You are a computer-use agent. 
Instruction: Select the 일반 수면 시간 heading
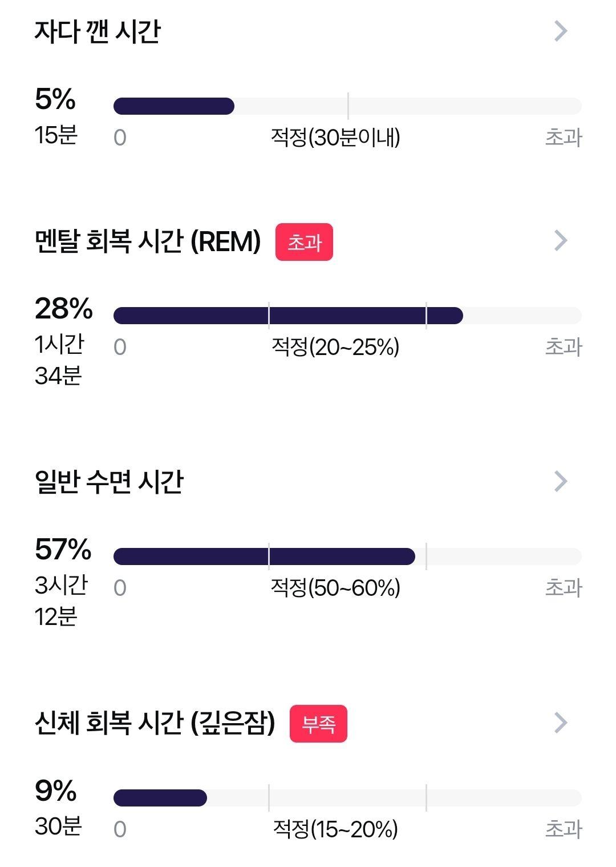(x=109, y=482)
